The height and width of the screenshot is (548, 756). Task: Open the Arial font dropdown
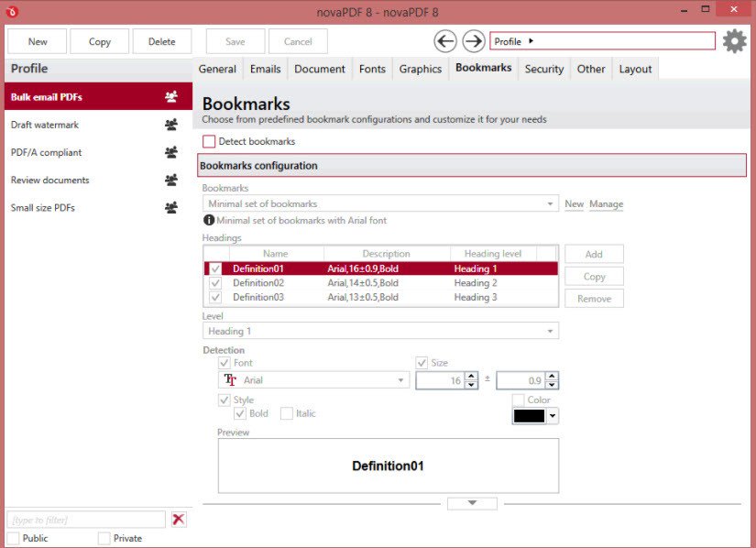[313, 379]
